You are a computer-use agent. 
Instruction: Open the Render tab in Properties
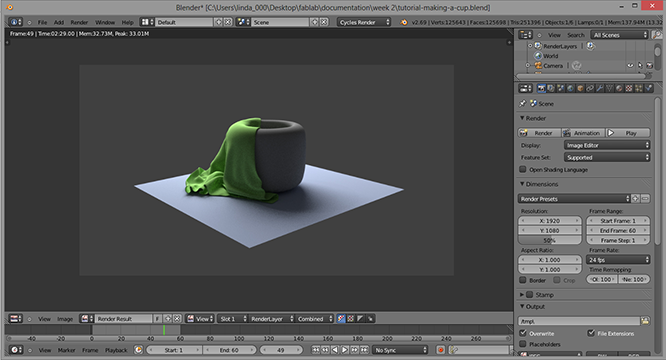[x=541, y=88]
